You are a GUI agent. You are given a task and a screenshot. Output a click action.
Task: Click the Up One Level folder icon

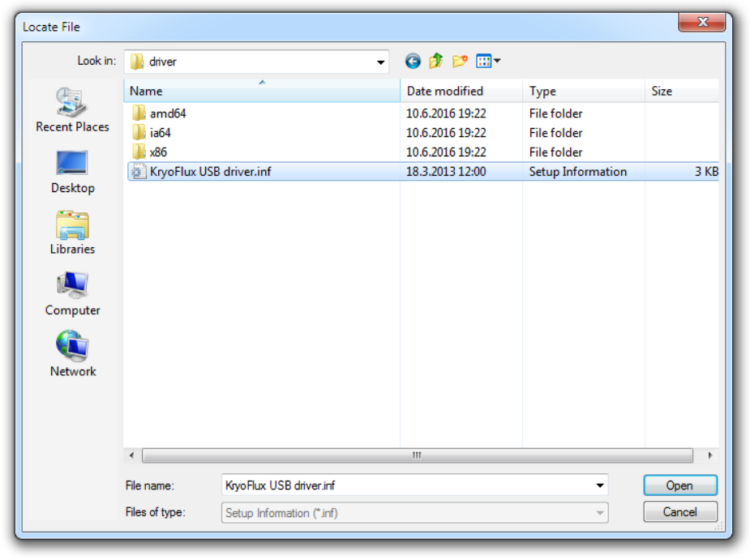coord(435,62)
